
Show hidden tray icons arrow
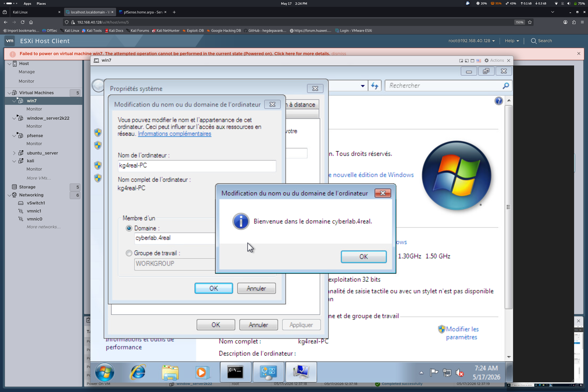pyautogui.click(x=421, y=373)
